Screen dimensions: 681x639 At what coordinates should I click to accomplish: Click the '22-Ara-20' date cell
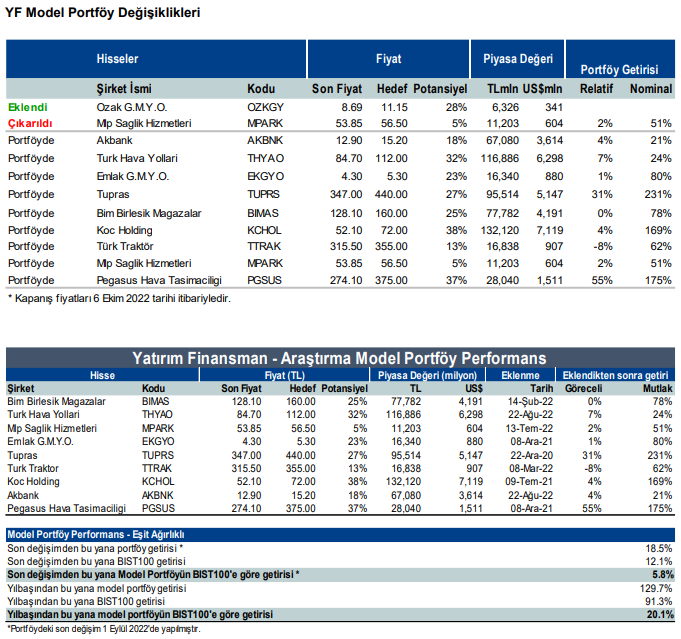(532, 455)
